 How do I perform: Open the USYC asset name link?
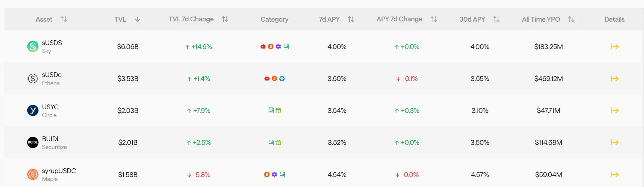(50, 107)
